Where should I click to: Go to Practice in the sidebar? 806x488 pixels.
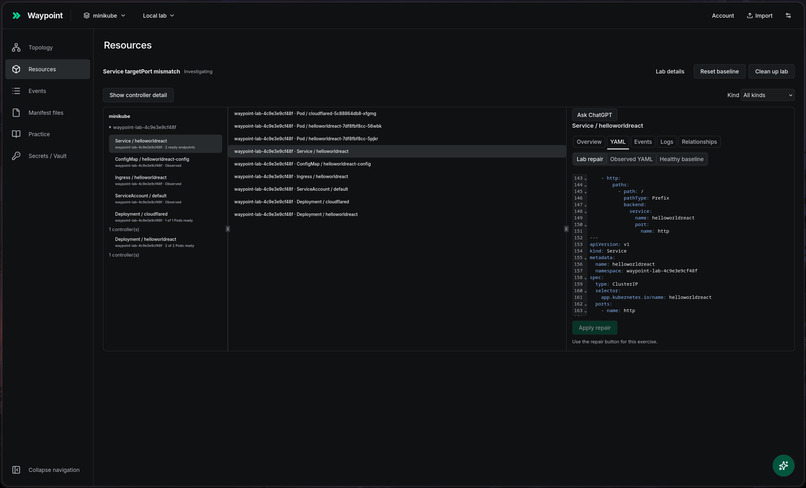pyautogui.click(x=47, y=134)
